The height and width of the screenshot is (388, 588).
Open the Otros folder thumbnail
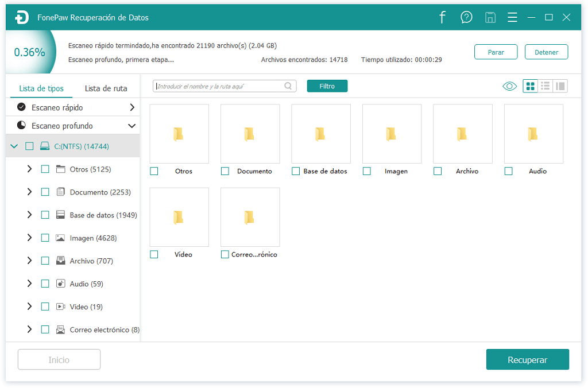coord(179,134)
